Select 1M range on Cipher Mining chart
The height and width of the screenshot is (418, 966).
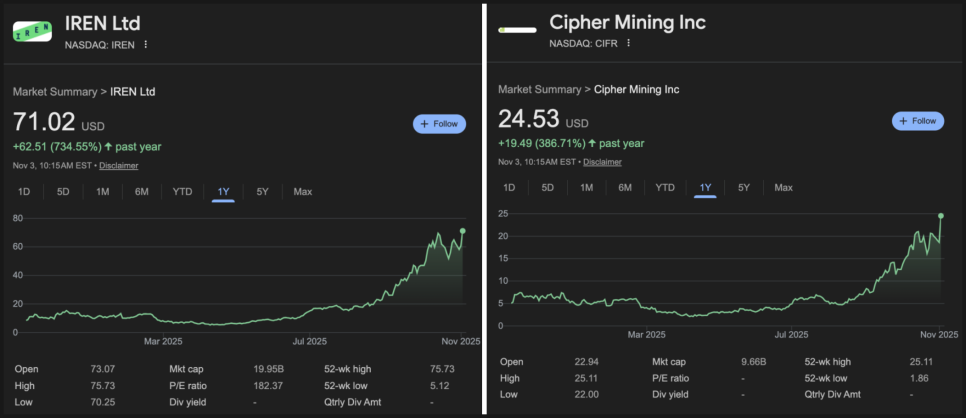click(x=586, y=187)
